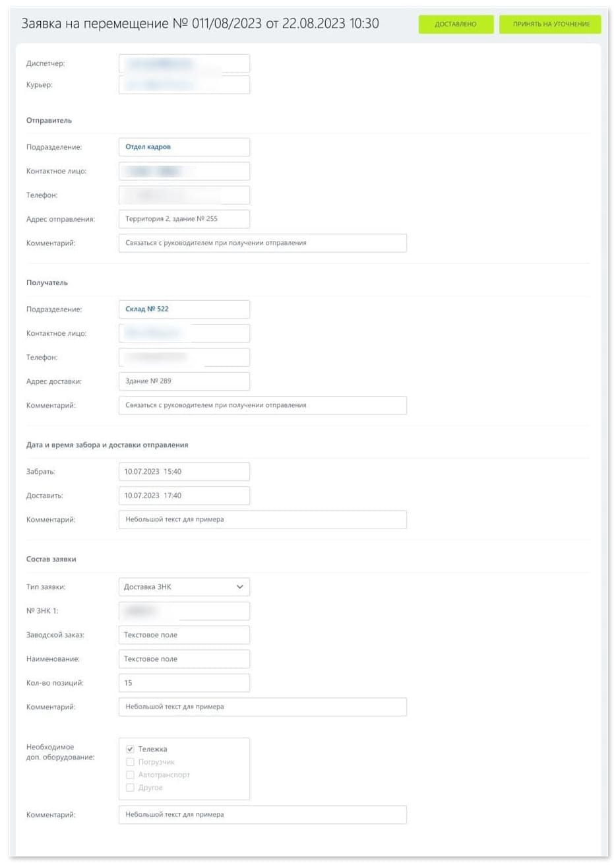Click the Наименование text field
The height and width of the screenshot is (865, 616).
[184, 659]
